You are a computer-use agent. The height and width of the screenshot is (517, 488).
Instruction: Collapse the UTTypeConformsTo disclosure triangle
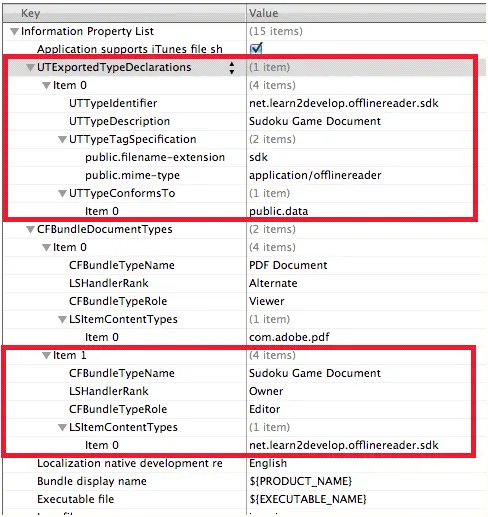click(x=62, y=194)
